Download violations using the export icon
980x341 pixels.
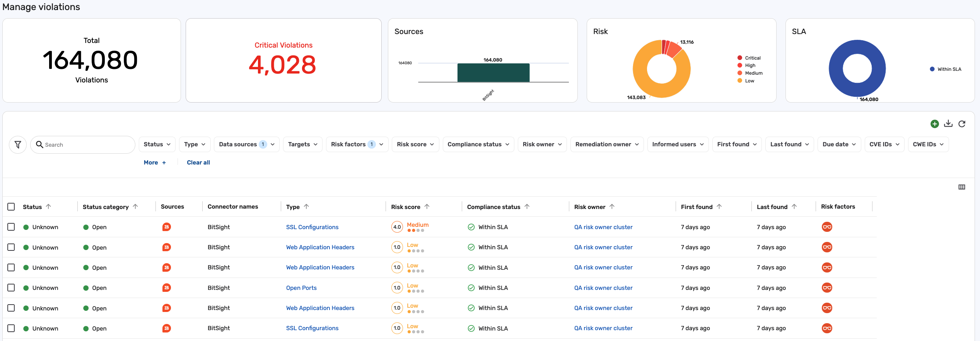948,124
